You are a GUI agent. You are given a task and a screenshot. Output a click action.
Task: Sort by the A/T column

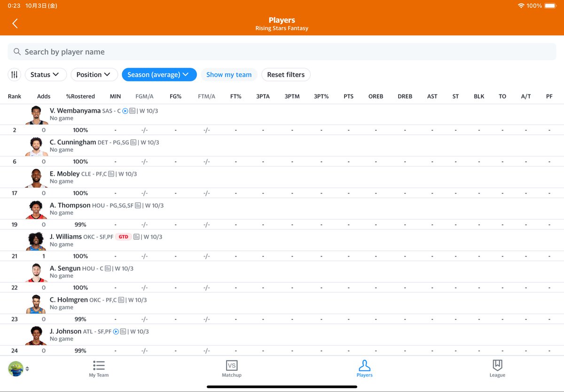pos(526,96)
